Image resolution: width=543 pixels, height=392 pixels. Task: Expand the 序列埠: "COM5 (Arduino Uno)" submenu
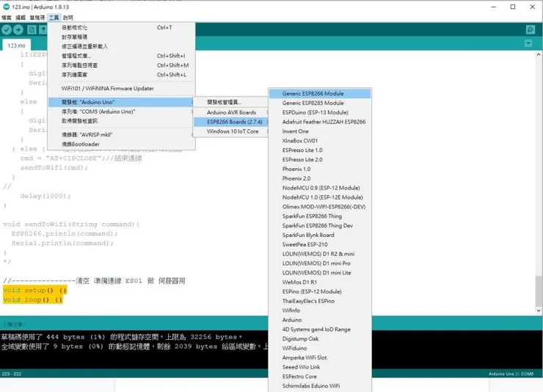pos(121,112)
